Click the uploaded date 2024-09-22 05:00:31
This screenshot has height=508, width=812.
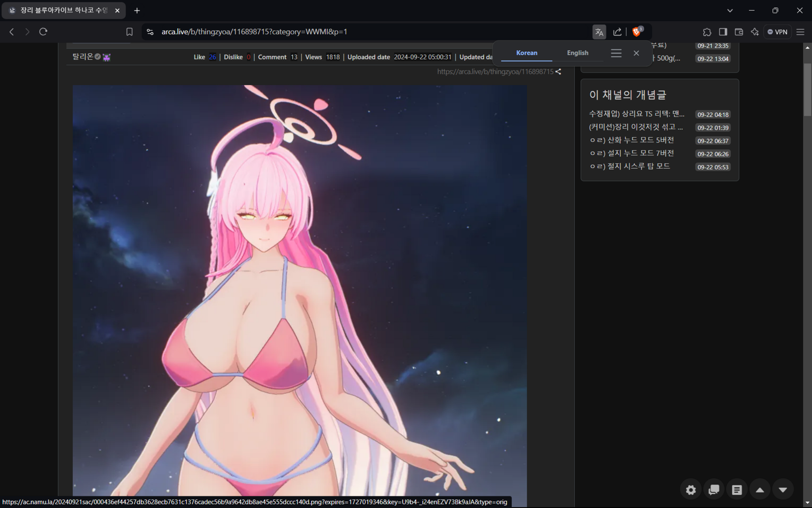422,57
